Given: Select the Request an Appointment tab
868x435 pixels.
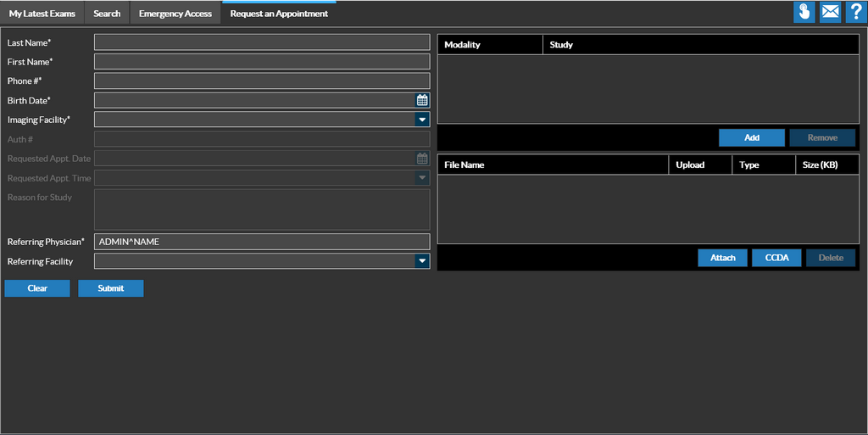Looking at the screenshot, I should pyautogui.click(x=279, y=14).
